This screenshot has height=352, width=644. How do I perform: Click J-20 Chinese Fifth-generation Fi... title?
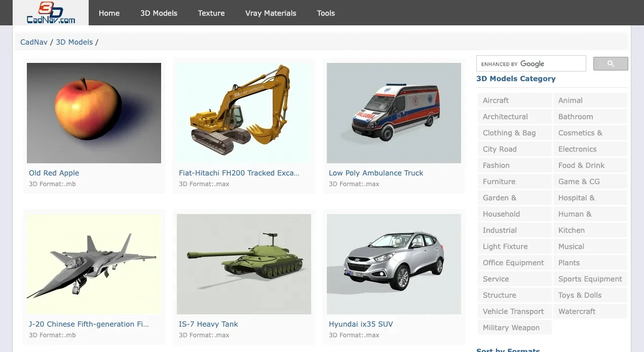click(x=89, y=324)
